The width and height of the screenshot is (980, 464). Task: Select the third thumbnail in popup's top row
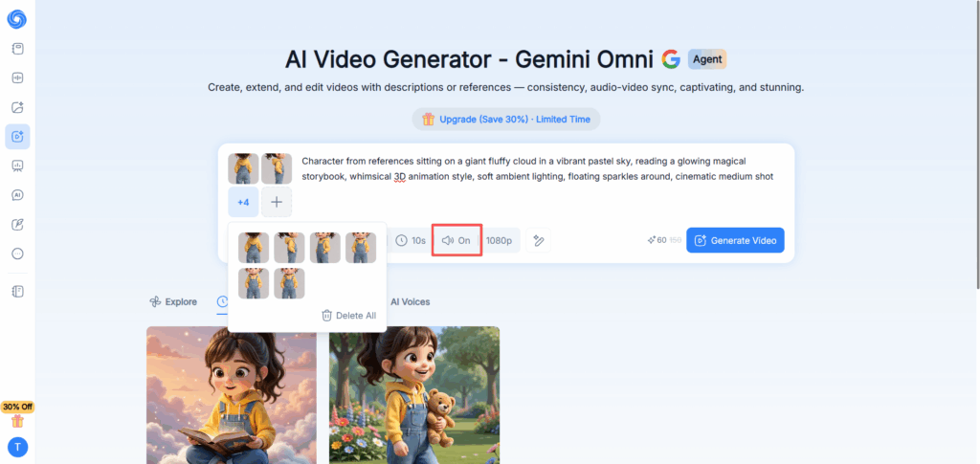pyautogui.click(x=325, y=247)
